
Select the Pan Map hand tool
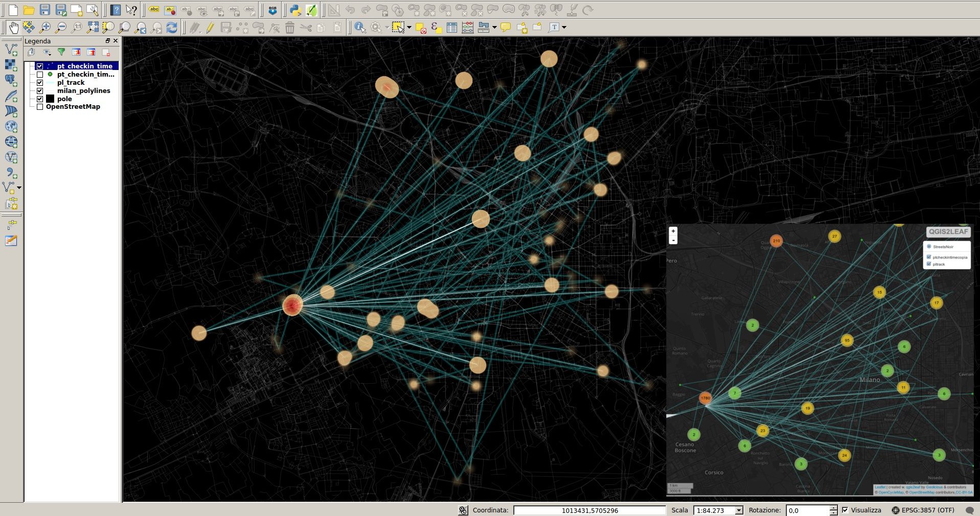pyautogui.click(x=13, y=27)
